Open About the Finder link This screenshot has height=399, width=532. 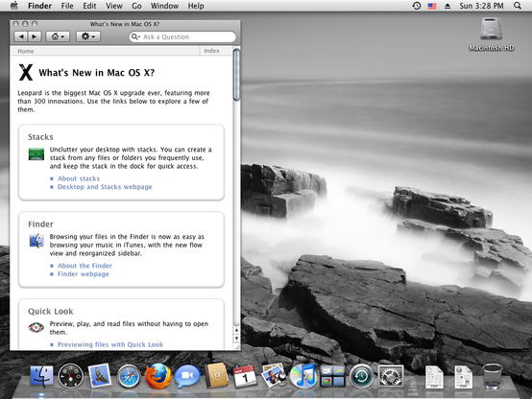pyautogui.click(x=85, y=266)
